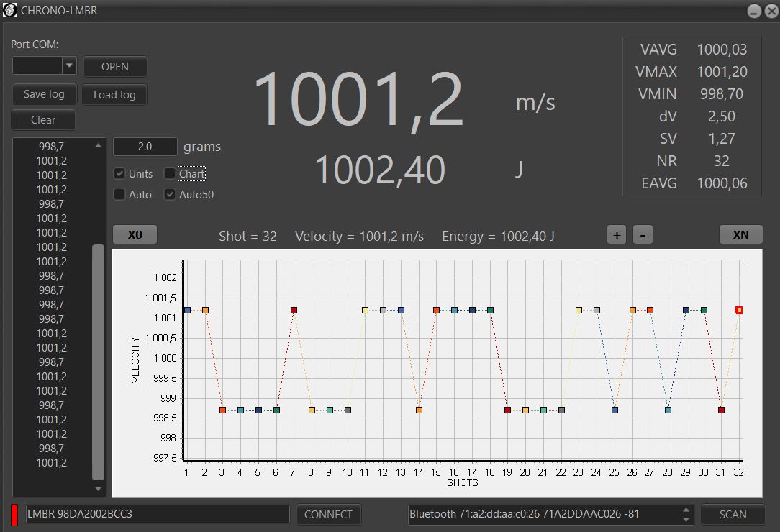Click the SCAN Bluetooth button
The height and width of the screenshot is (532, 780).
click(x=733, y=514)
